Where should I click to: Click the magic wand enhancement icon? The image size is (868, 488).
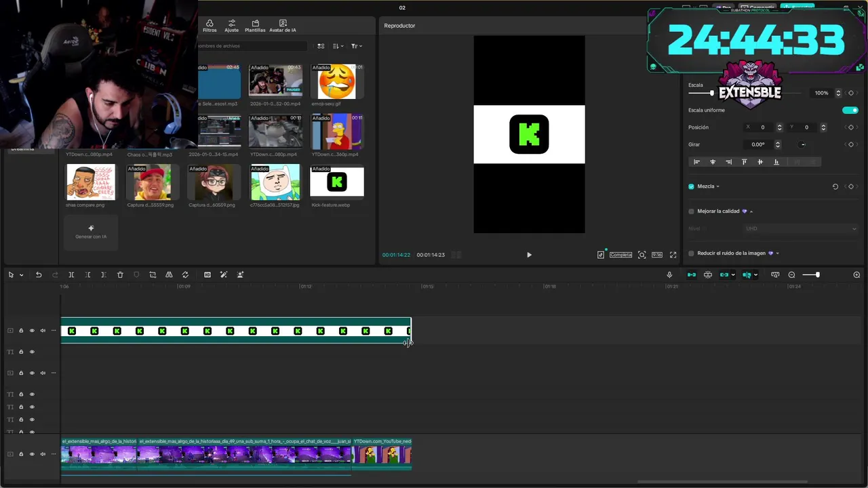click(x=224, y=274)
